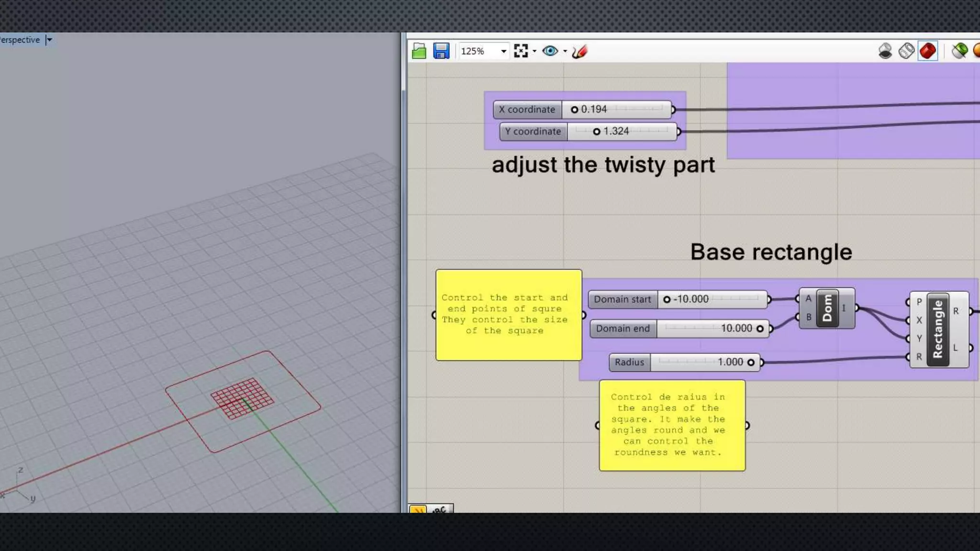The width and height of the screenshot is (980, 551).
Task: Select the Dom component node
Action: tap(827, 308)
